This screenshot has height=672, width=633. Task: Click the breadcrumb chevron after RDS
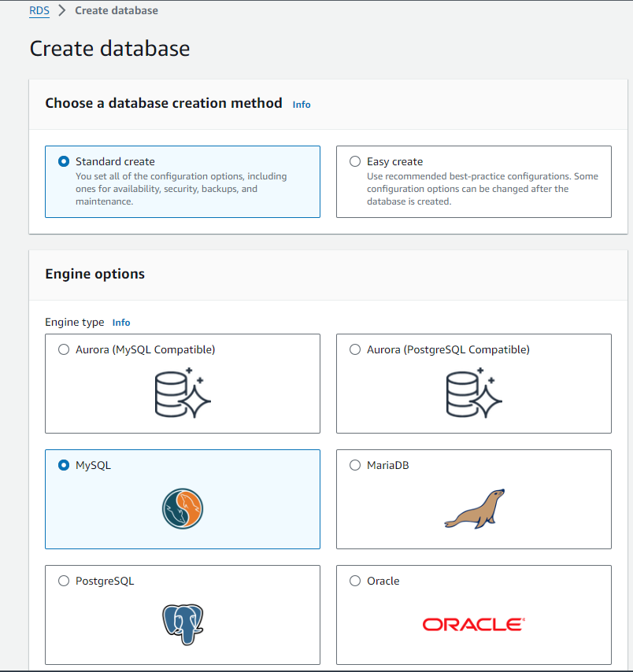(x=61, y=11)
